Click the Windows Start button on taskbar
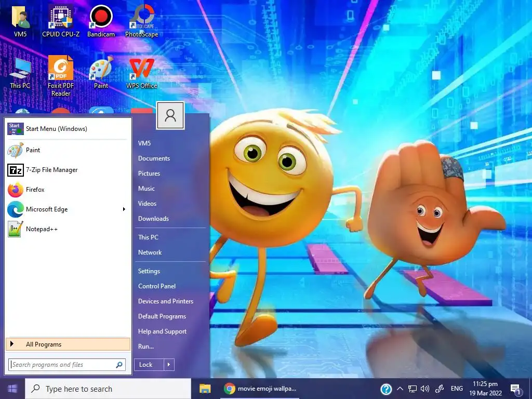The image size is (532, 399). point(12,389)
